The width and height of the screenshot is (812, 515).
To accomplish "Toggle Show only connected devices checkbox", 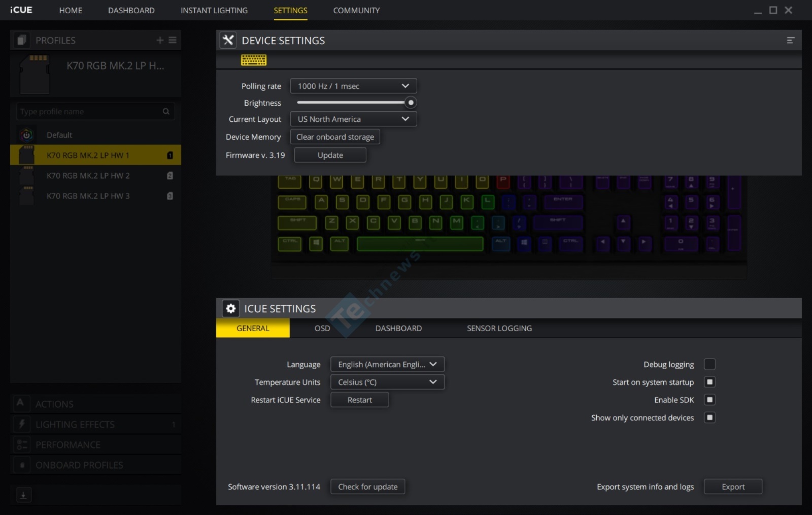I will (709, 417).
